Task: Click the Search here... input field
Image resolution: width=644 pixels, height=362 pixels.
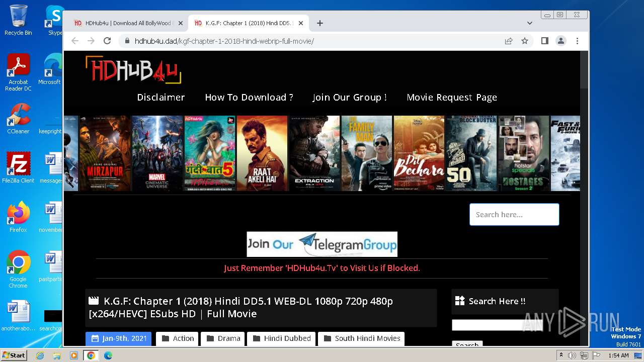Action: (x=514, y=215)
